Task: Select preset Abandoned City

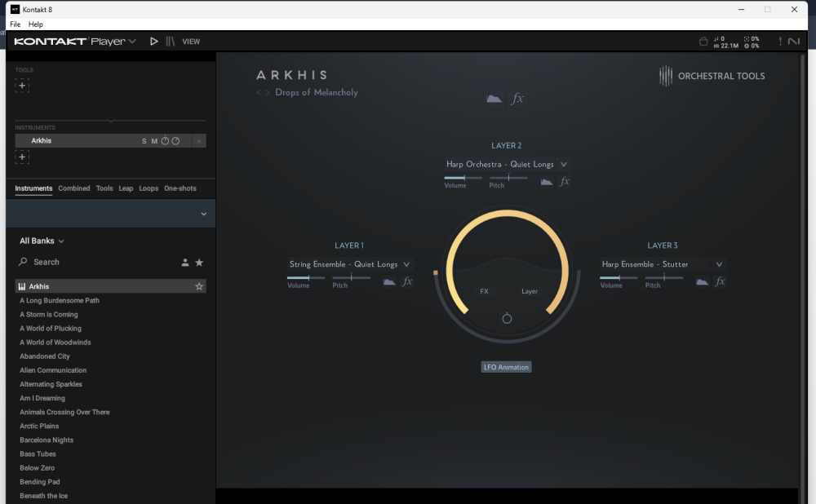Action: pos(45,356)
